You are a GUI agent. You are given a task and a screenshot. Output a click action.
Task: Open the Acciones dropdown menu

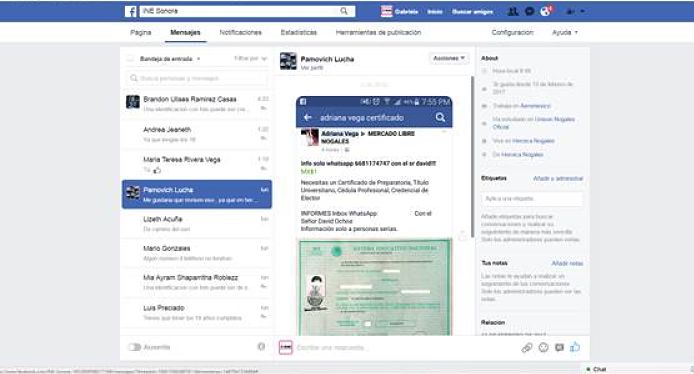449,58
